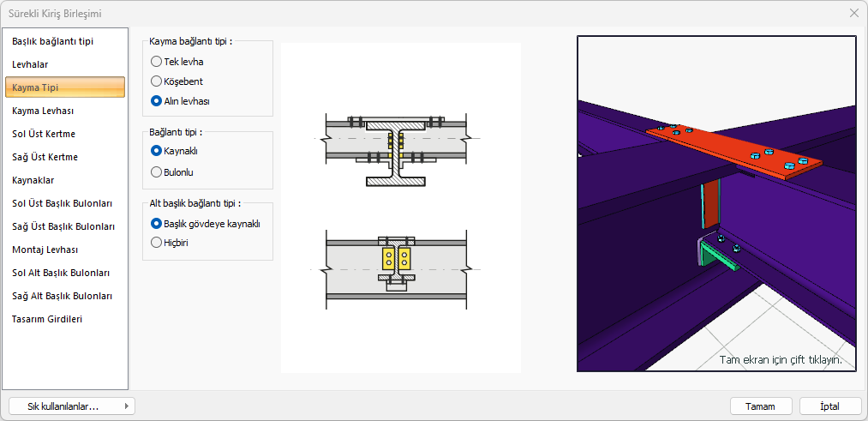Open Sol Üst Başlık Bulonları

65,203
